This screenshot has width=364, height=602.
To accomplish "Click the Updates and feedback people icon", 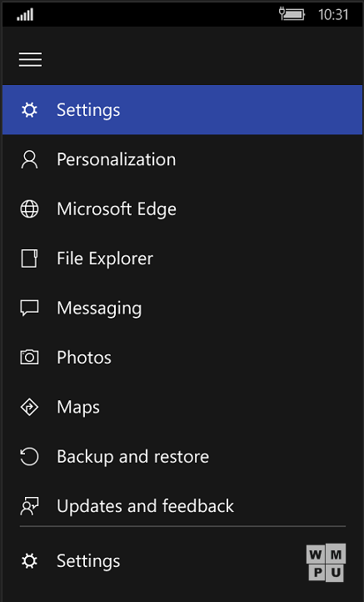I will (29, 506).
